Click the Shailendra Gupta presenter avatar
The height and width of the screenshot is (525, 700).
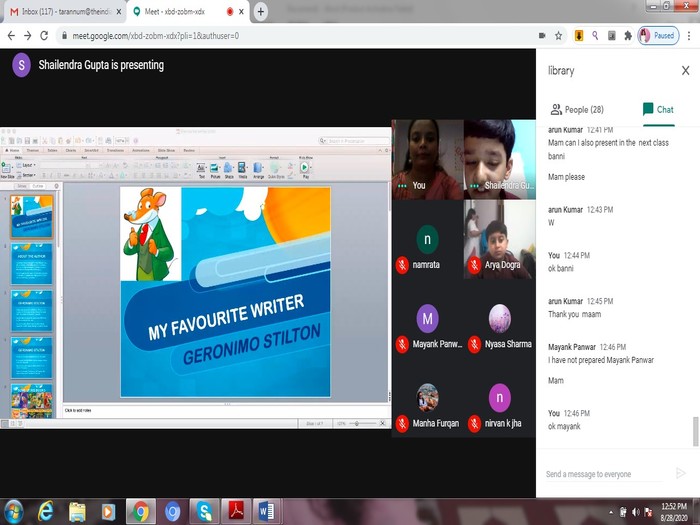(21, 65)
